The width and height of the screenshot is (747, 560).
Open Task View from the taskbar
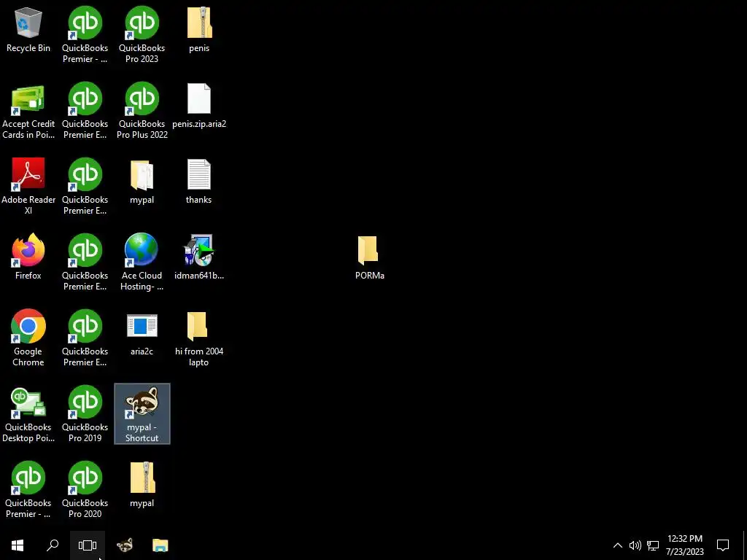click(x=88, y=545)
